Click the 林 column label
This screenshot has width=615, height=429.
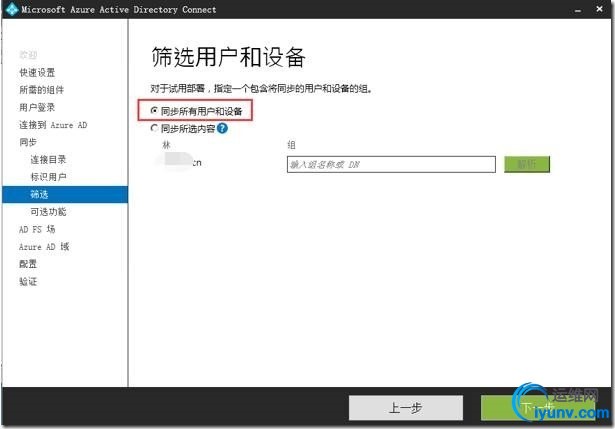coord(166,145)
